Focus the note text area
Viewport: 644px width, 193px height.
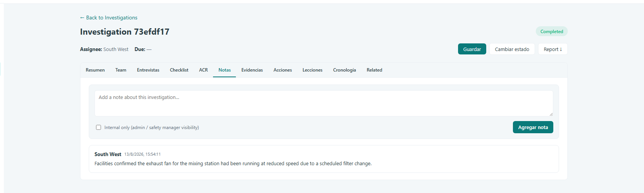click(x=324, y=103)
